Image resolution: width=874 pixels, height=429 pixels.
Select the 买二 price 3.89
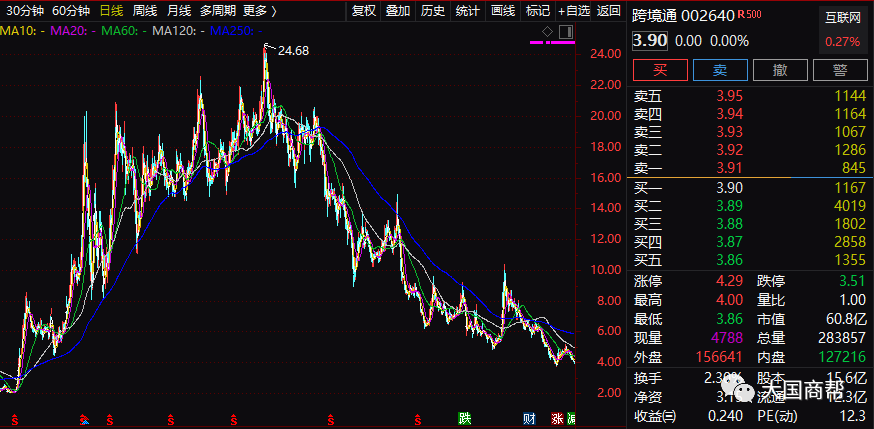click(730, 206)
